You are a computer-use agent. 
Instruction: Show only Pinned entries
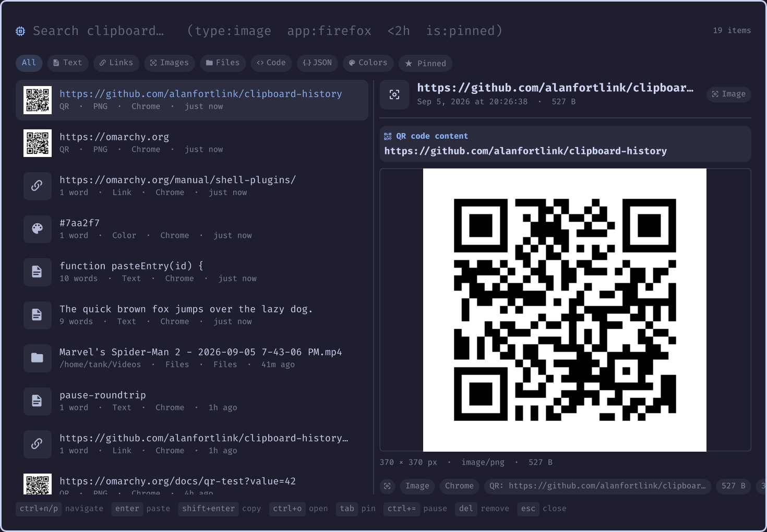pyautogui.click(x=425, y=63)
